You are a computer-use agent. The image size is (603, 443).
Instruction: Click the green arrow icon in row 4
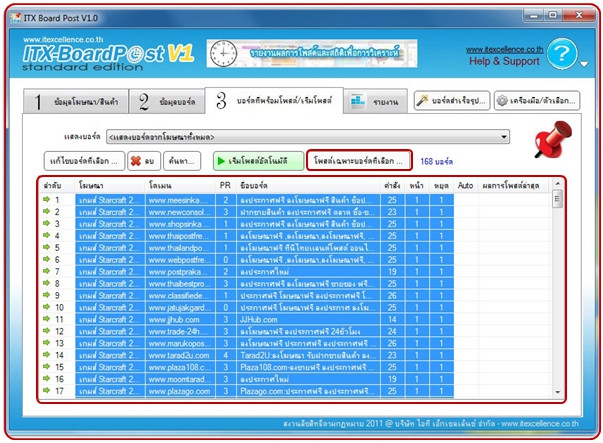point(47,235)
